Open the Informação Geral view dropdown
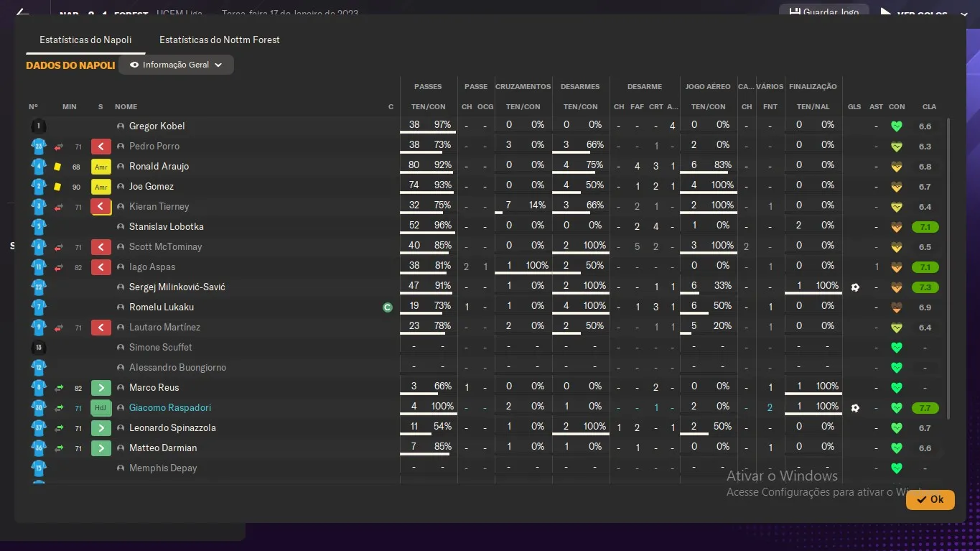This screenshot has height=551, width=980. (x=176, y=65)
